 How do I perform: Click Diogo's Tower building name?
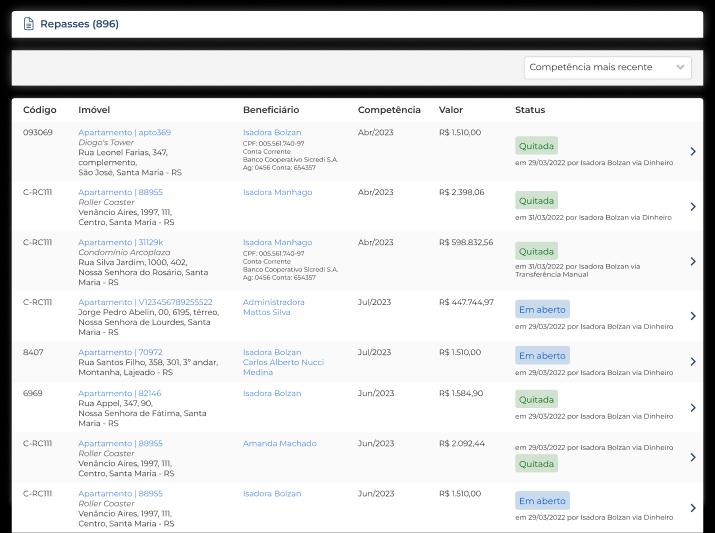(106, 142)
